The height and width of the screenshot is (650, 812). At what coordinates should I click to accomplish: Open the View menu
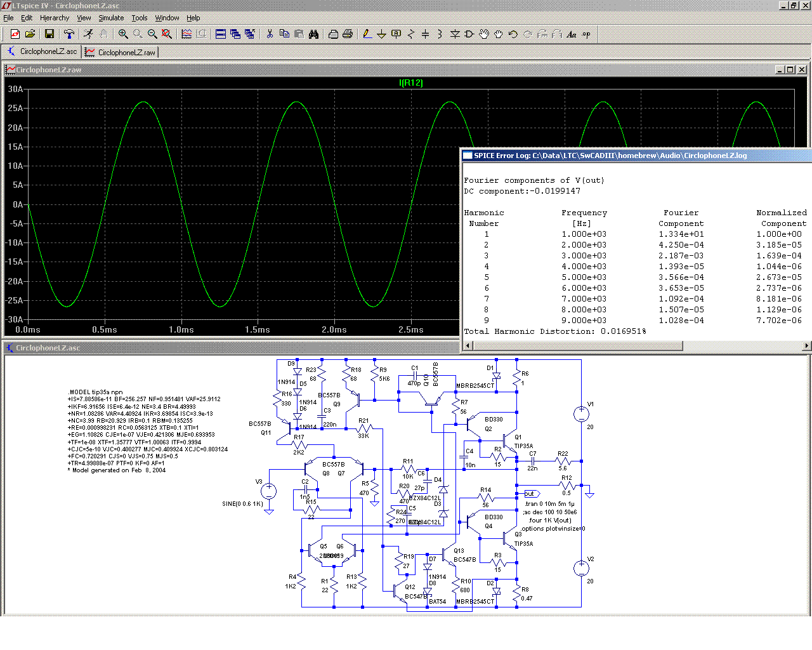(84, 18)
